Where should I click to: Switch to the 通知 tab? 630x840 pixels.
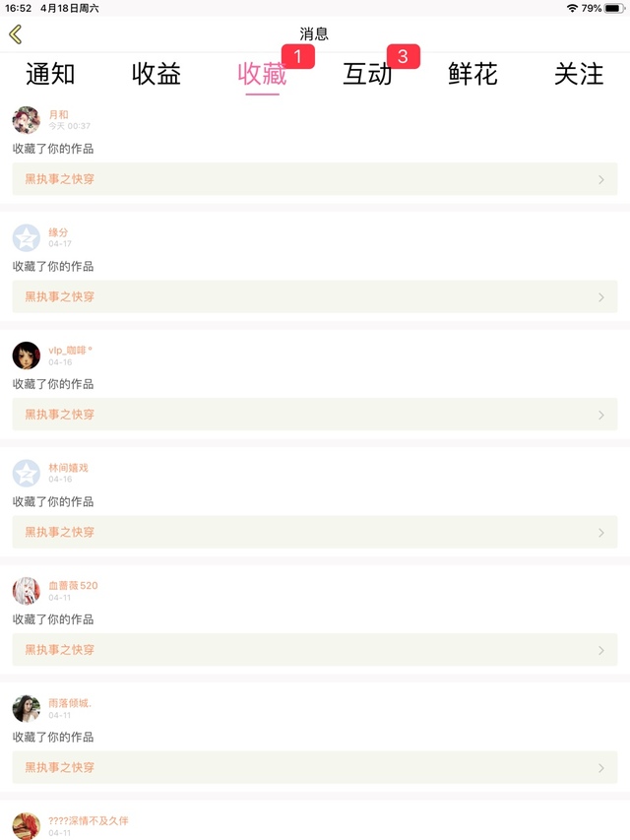coord(50,74)
